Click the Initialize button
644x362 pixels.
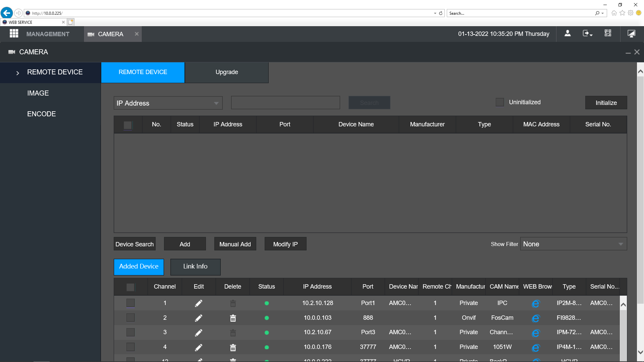click(x=606, y=103)
